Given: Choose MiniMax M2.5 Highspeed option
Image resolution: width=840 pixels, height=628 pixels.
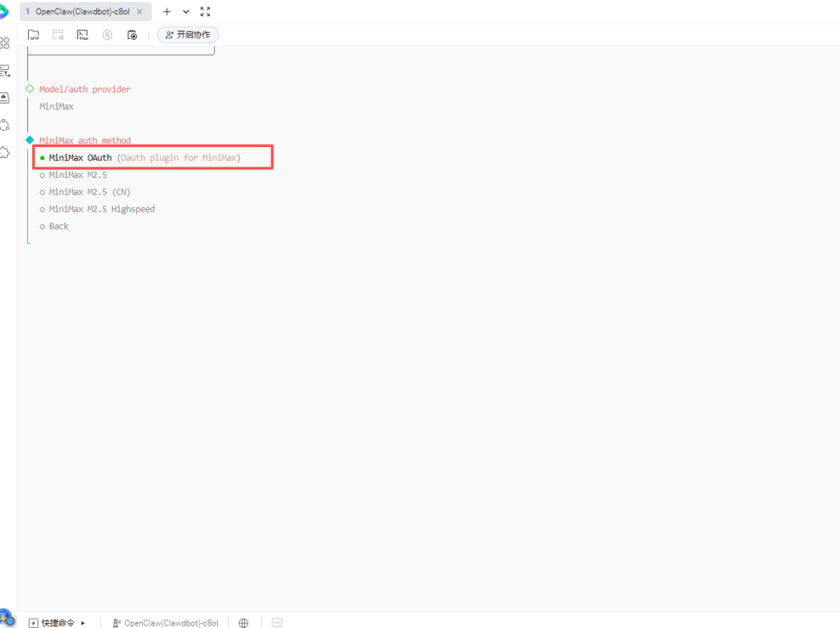Looking at the screenshot, I should point(97,209).
